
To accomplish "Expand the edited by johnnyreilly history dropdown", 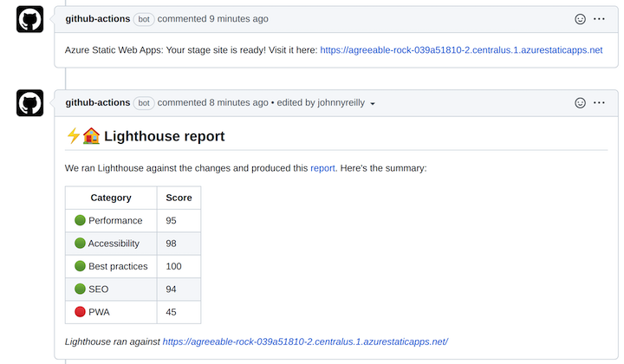I will 373,104.
